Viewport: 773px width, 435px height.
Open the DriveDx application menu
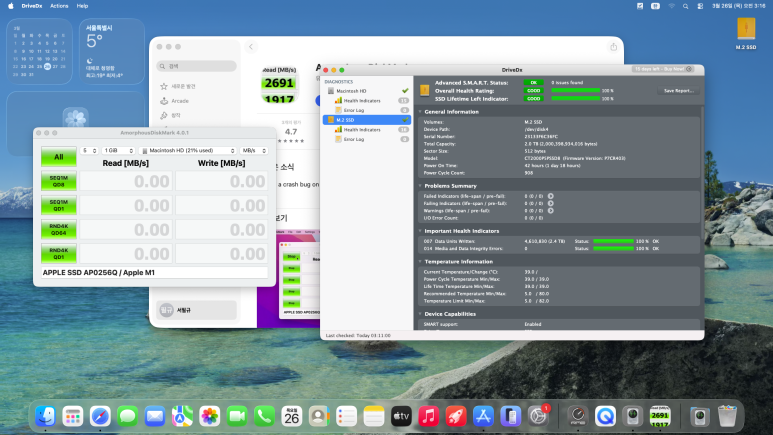32,6
